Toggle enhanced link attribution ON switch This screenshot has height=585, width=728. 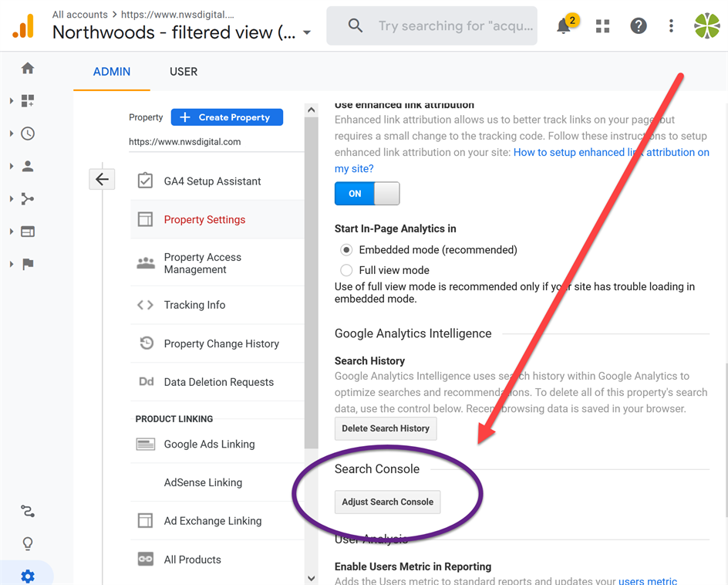point(367,193)
